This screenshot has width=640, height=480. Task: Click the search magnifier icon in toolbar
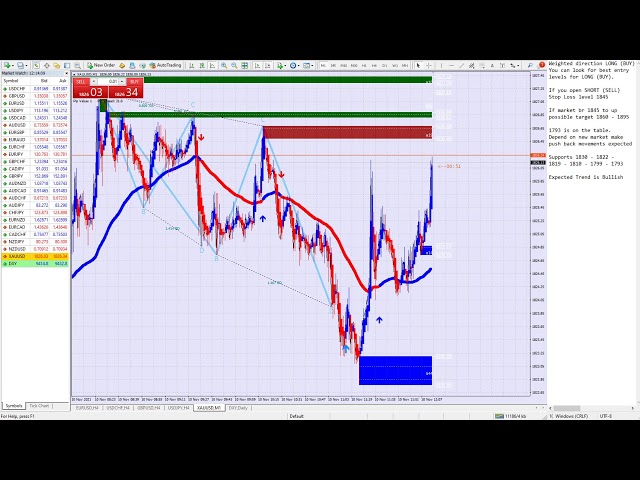click(530, 65)
